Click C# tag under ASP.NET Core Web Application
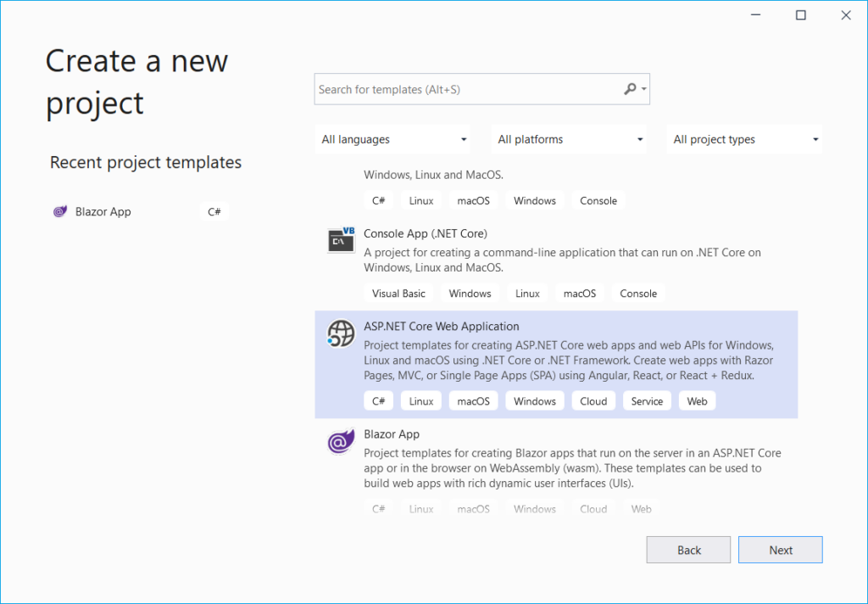The height and width of the screenshot is (604, 868). coord(379,400)
